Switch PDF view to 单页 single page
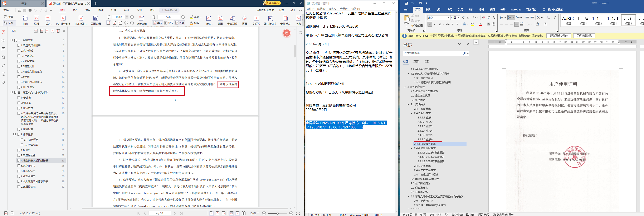Viewport: 644px width, 216px height. [157, 23]
